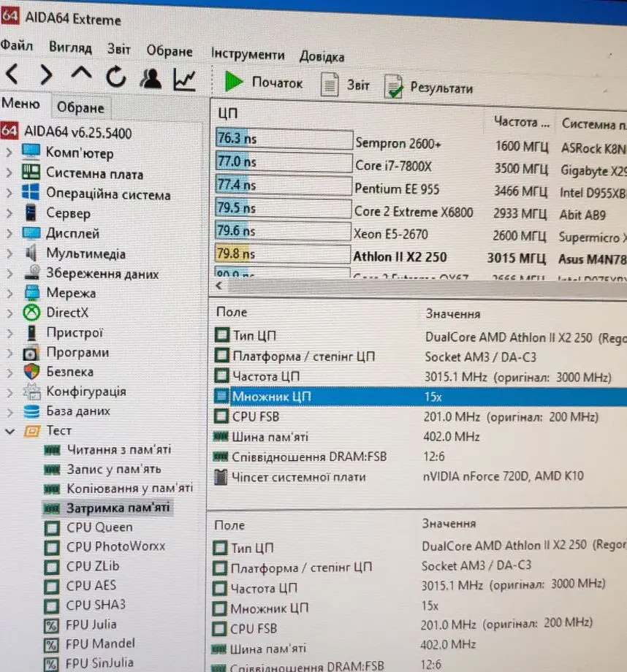The width and height of the screenshot is (627, 672).
Task: Select the Пристрої device icon
Action: (31, 333)
